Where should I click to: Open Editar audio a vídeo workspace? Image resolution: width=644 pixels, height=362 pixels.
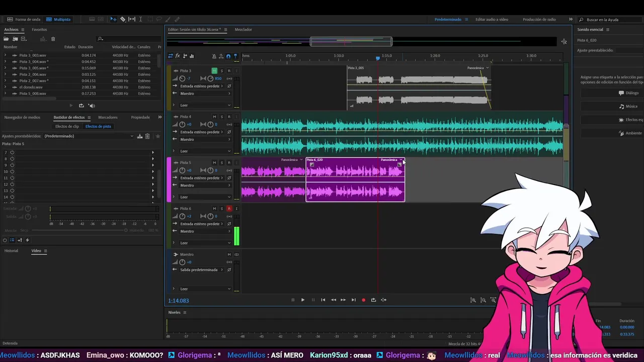pyautogui.click(x=492, y=19)
